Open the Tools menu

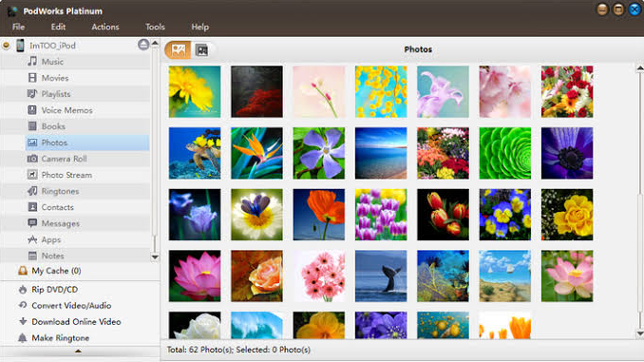155,27
